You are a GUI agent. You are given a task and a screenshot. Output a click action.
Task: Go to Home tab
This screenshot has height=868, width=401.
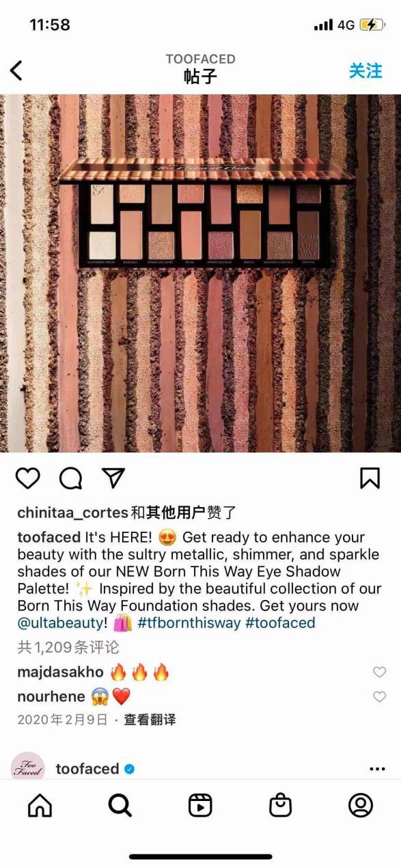click(40, 805)
